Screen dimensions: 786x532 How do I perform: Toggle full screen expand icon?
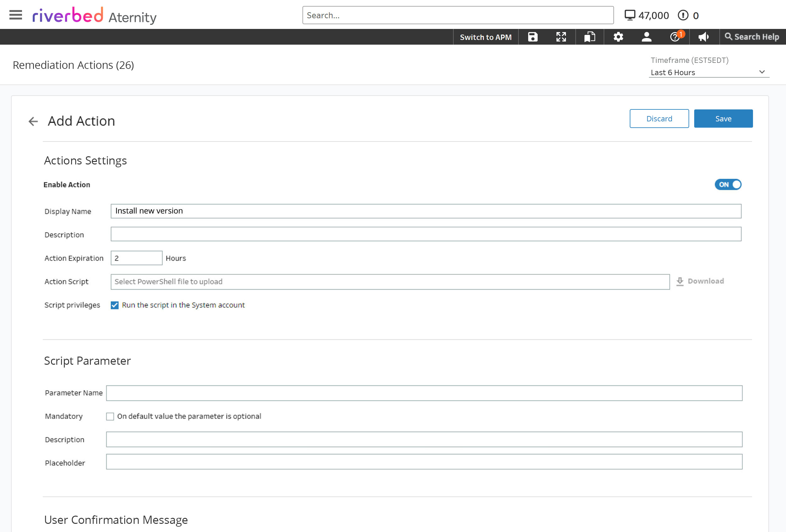click(x=561, y=37)
